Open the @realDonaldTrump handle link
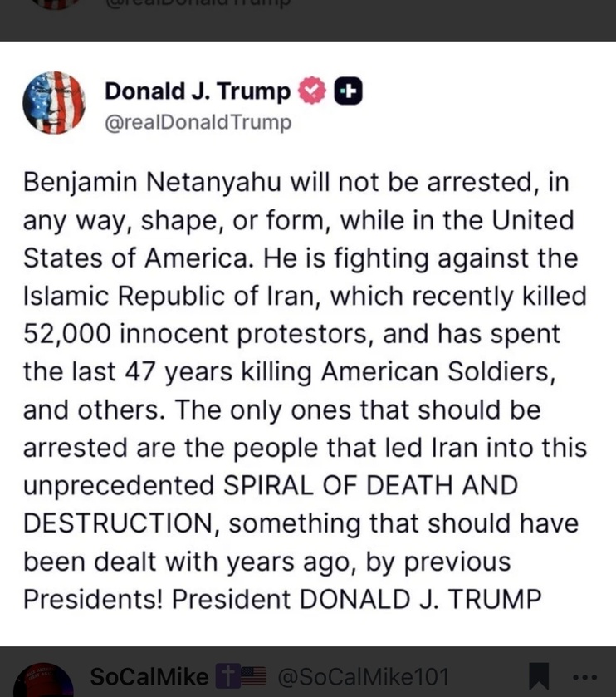 (198, 122)
